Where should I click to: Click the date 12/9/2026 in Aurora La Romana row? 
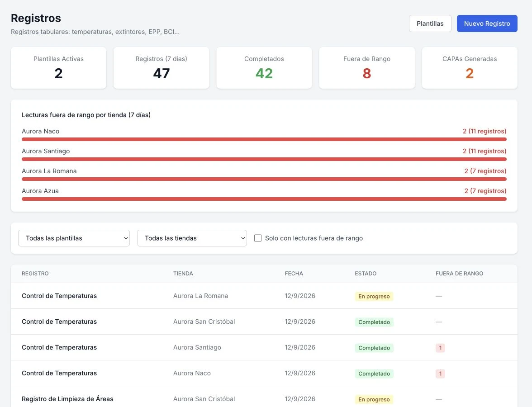tap(300, 296)
